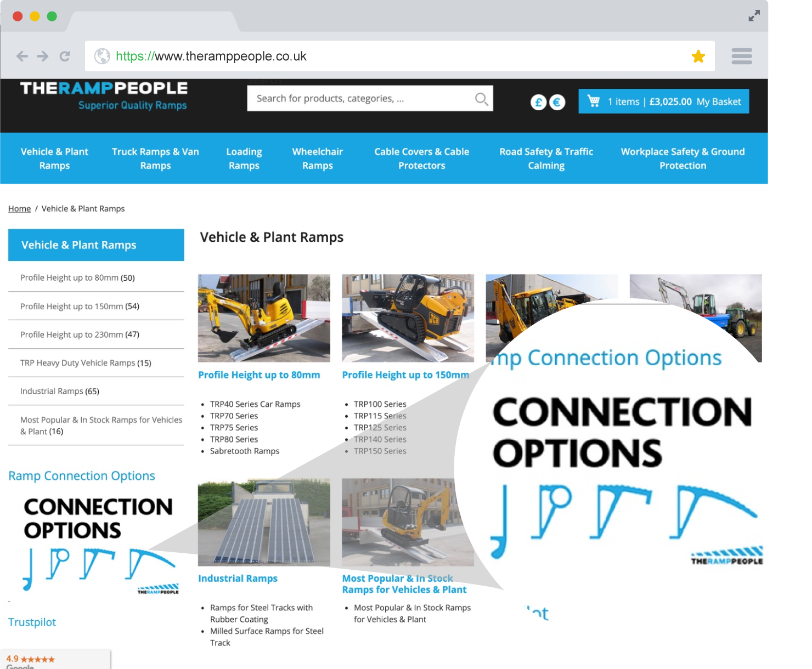Follow the Ramp Connection Options sidebar heading

click(x=82, y=476)
